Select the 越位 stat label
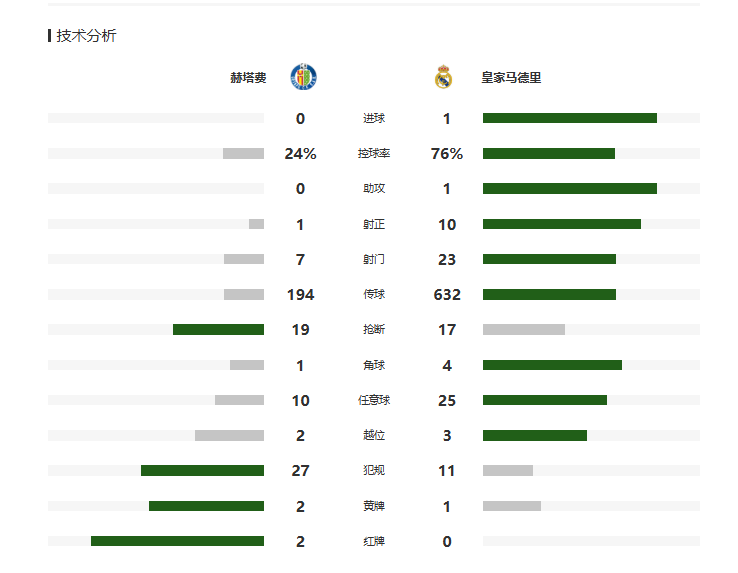This screenshot has width=738, height=573. pyautogui.click(x=374, y=436)
